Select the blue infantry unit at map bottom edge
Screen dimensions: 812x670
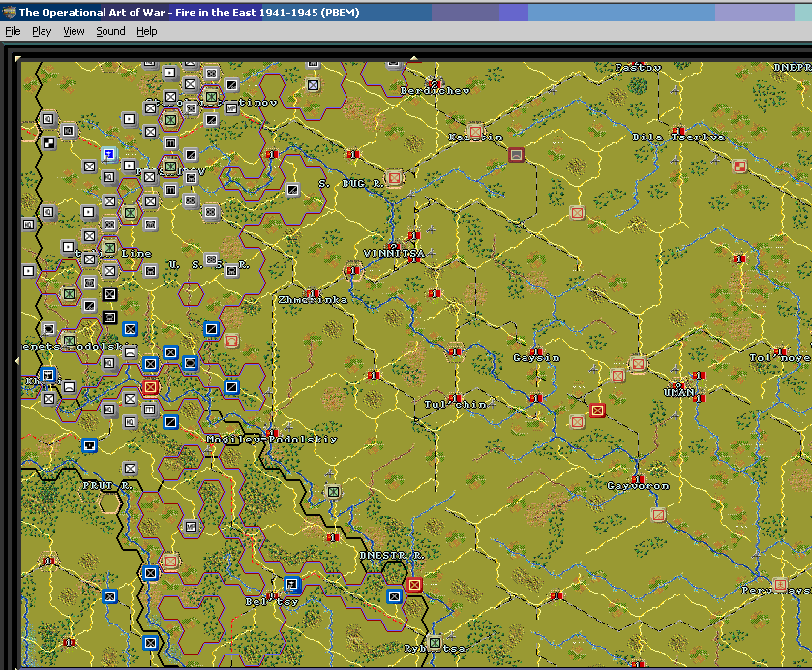click(150, 643)
